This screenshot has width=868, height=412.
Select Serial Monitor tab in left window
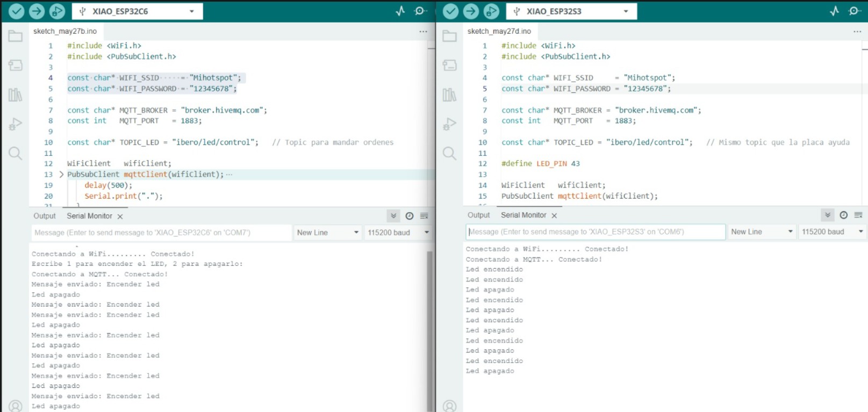(89, 216)
